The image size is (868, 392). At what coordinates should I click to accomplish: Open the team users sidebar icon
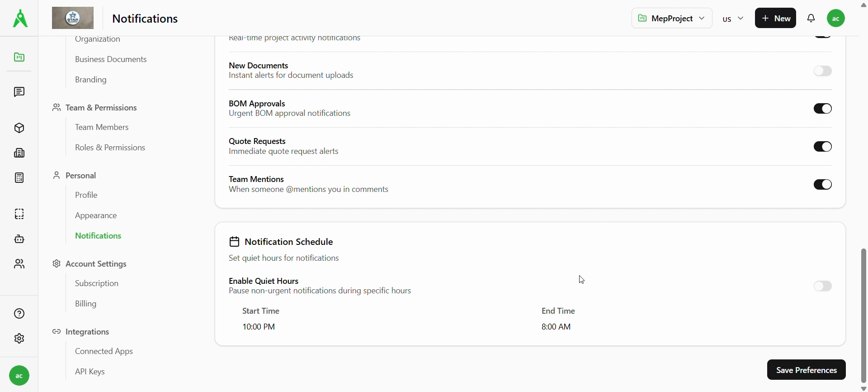(19, 264)
